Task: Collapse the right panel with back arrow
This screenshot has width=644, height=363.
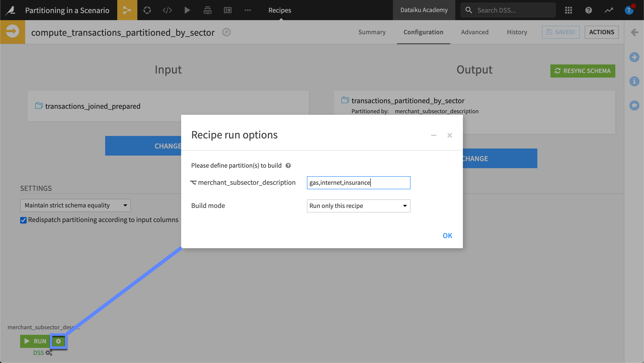Action: point(634,32)
